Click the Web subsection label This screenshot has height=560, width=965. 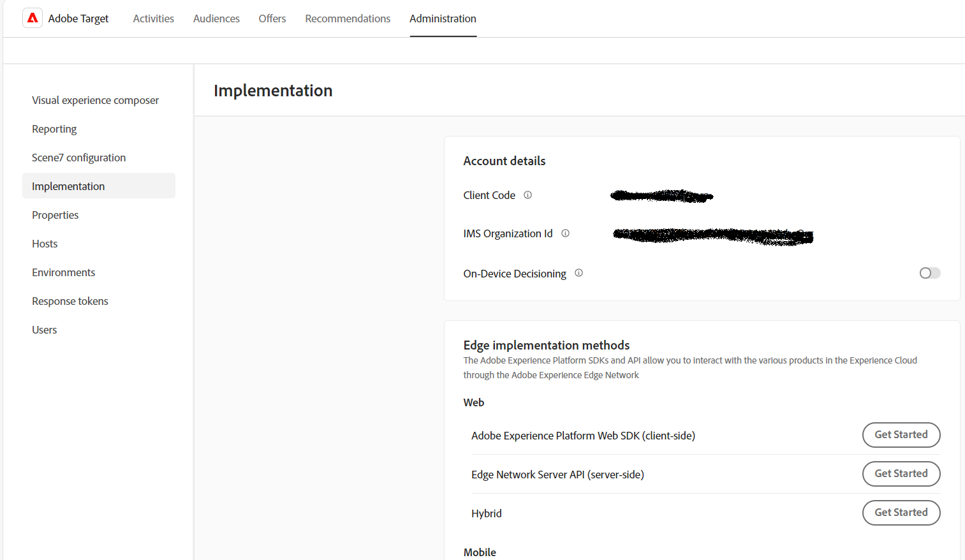point(474,402)
